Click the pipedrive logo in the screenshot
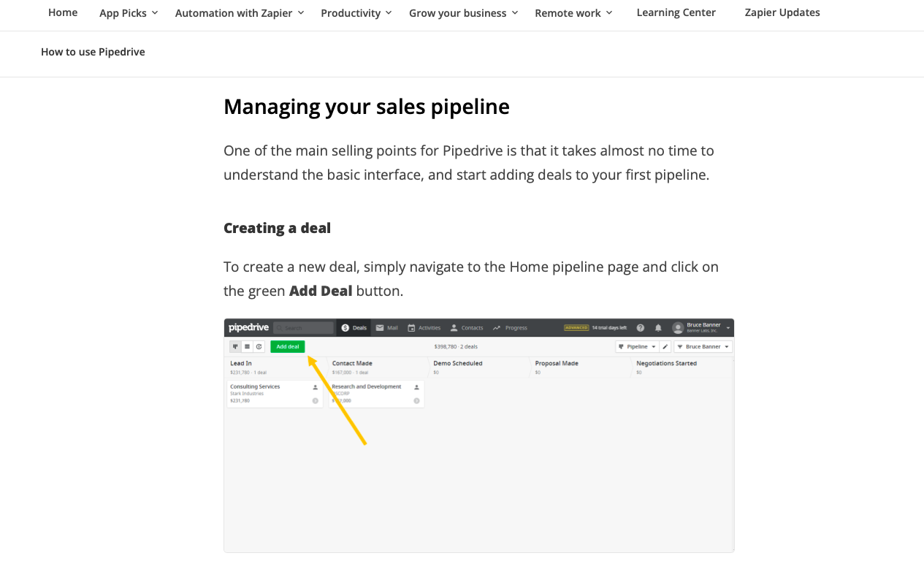Screen dimensions: 924x572 248,327
